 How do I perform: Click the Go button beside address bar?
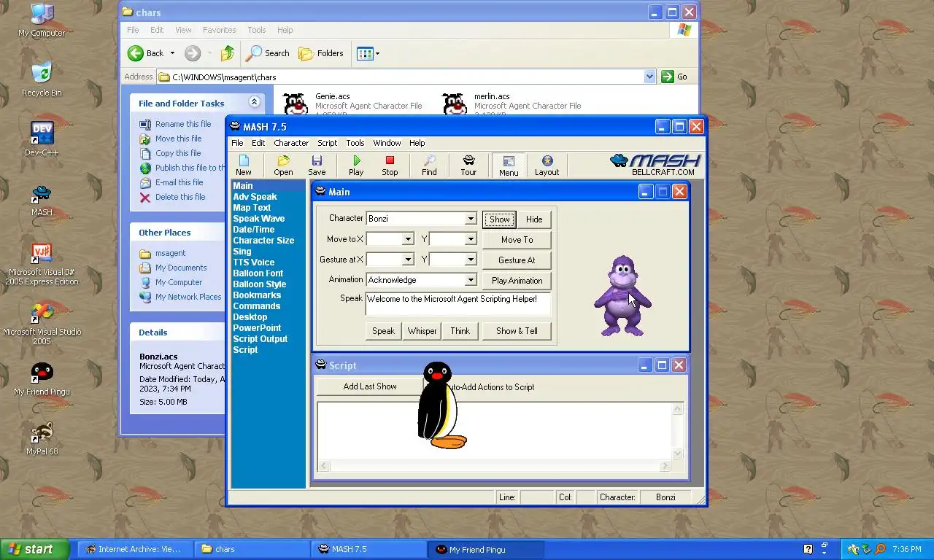pos(674,77)
